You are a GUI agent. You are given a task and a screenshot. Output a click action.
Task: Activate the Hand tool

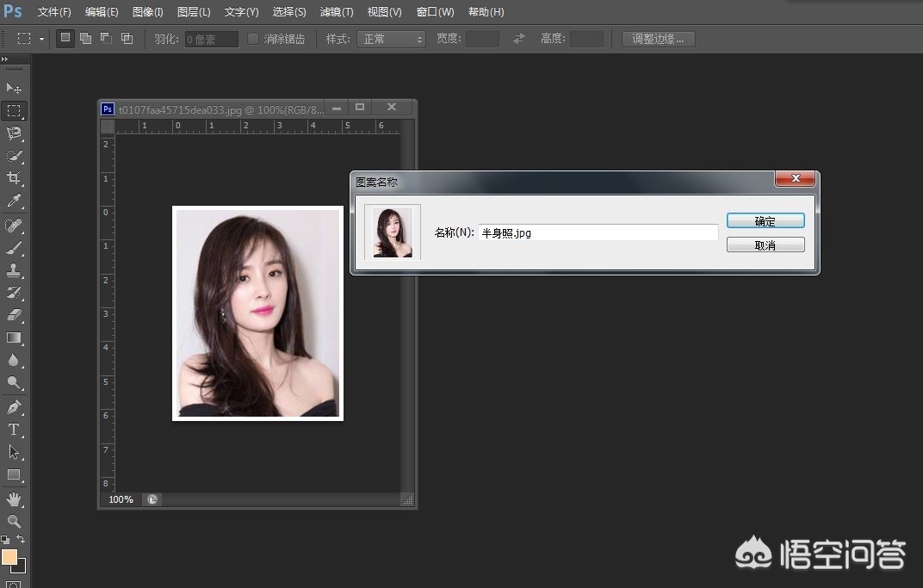coord(14,499)
